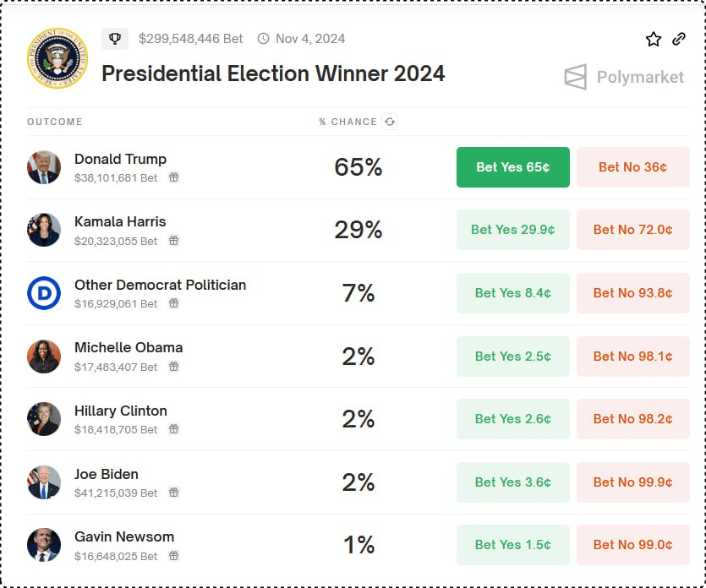Click gift icon under Michelle Obama
The image size is (706, 588).
174,367
